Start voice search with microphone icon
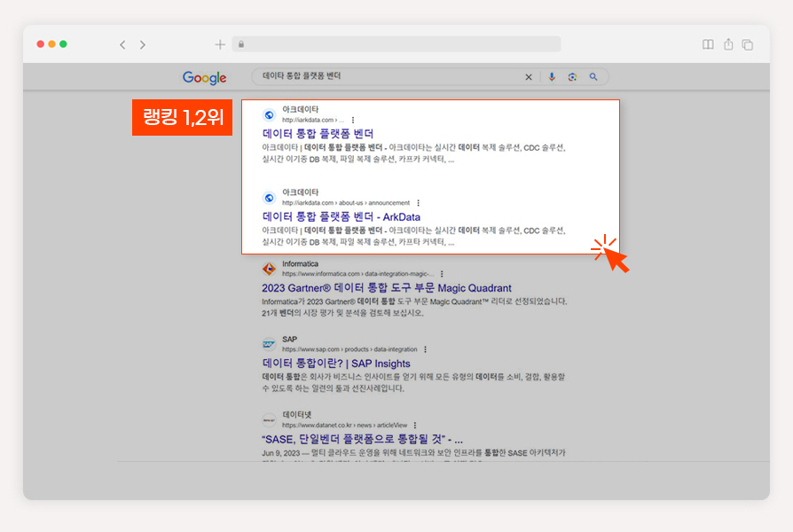 552,77
